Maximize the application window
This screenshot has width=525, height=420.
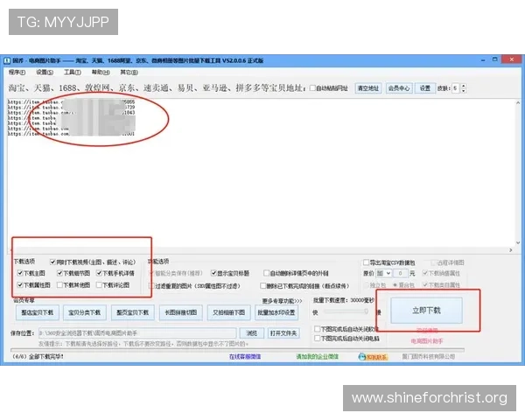[x=495, y=59]
